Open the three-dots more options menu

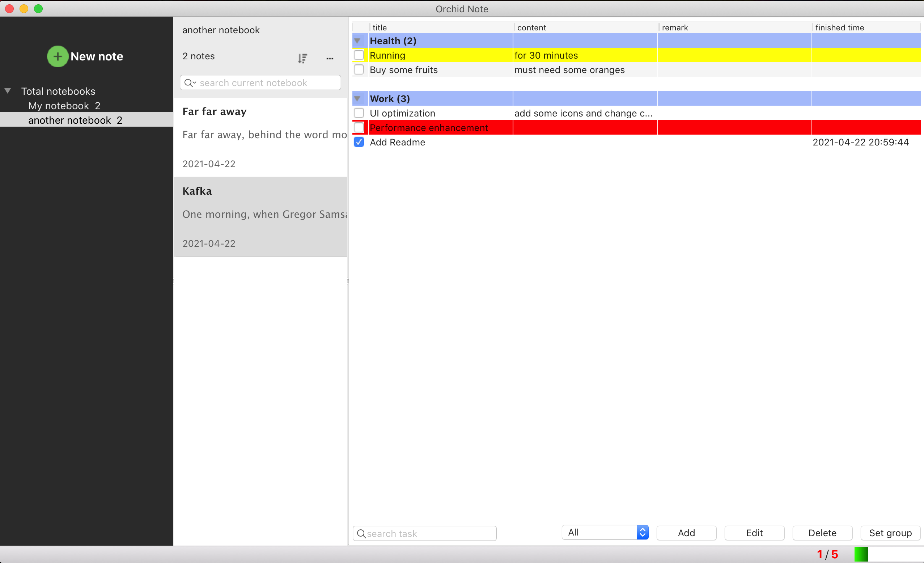click(x=330, y=58)
